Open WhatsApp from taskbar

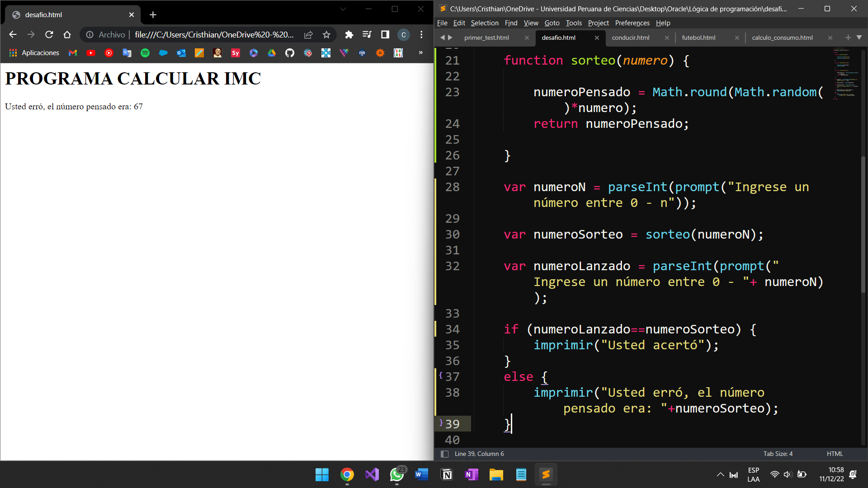(x=397, y=474)
